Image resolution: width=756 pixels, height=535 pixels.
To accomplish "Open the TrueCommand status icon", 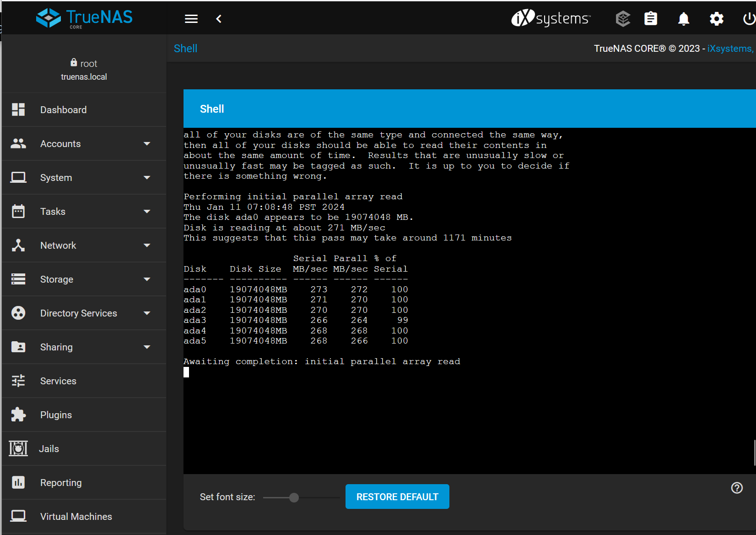I will [x=623, y=19].
